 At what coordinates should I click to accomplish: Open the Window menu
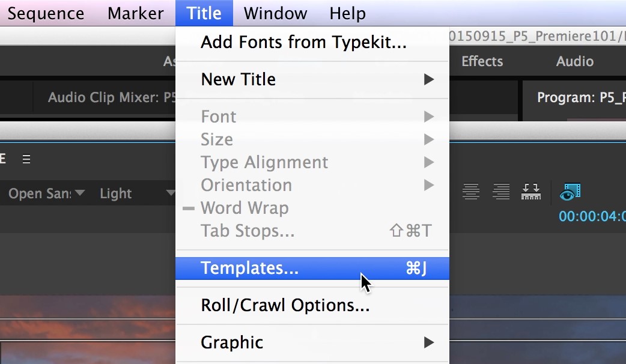click(275, 13)
